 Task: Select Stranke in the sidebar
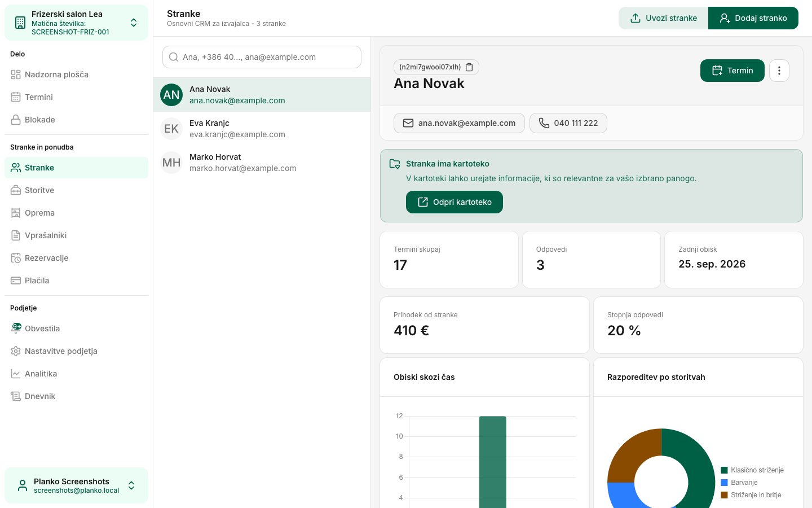tap(76, 168)
